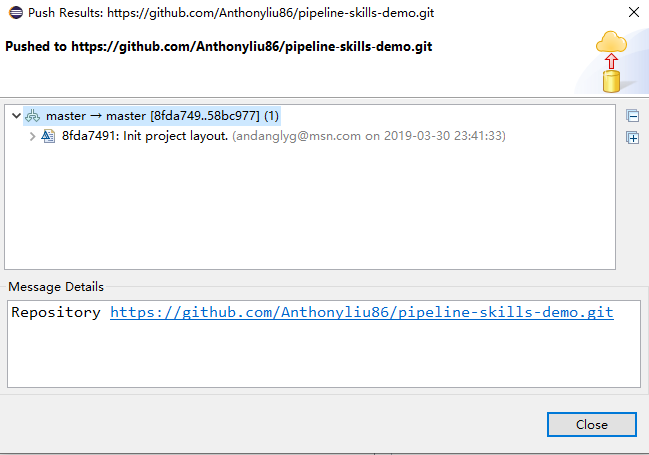Click the Close button
This screenshot has width=649, height=455.
point(591,424)
